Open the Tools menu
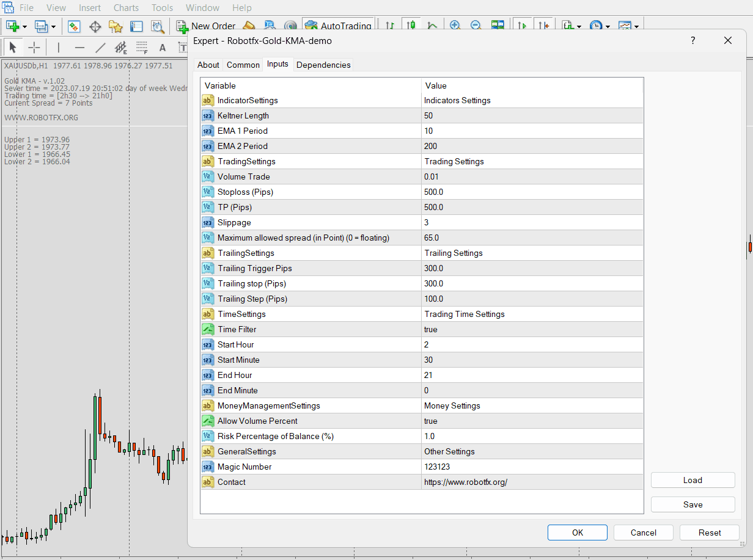Screen dimensions: 753x560 pyautogui.click(x=162, y=8)
